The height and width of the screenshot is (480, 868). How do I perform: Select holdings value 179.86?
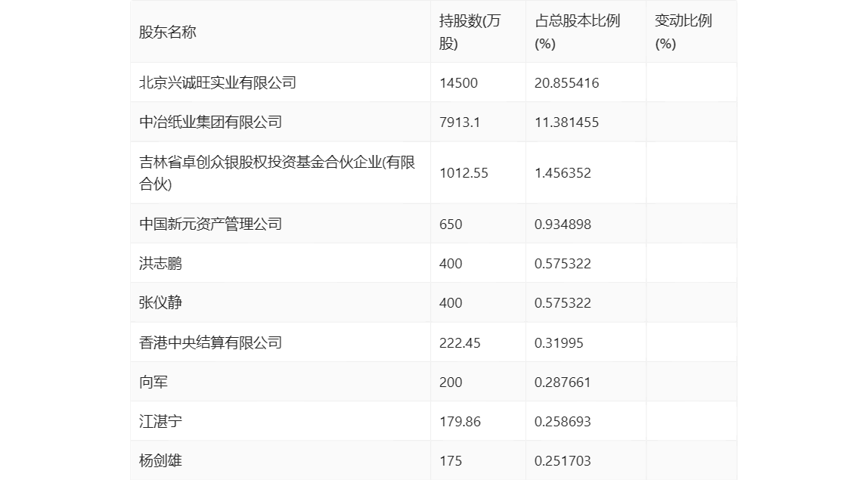(x=460, y=422)
